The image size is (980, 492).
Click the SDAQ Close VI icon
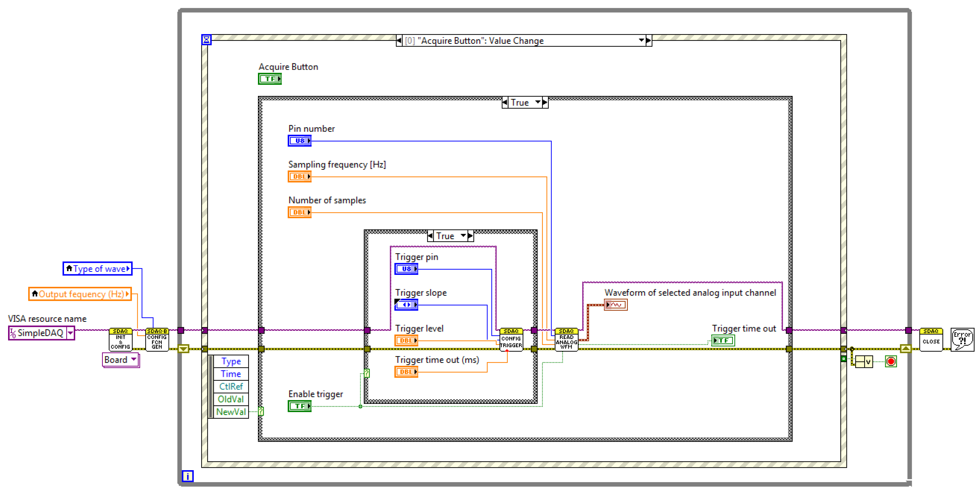(931, 339)
